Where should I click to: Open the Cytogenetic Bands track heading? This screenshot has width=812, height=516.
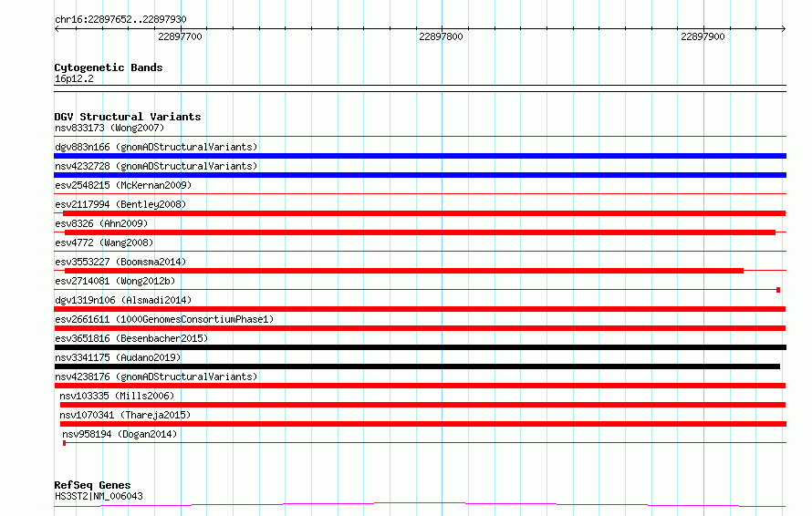click(x=109, y=67)
